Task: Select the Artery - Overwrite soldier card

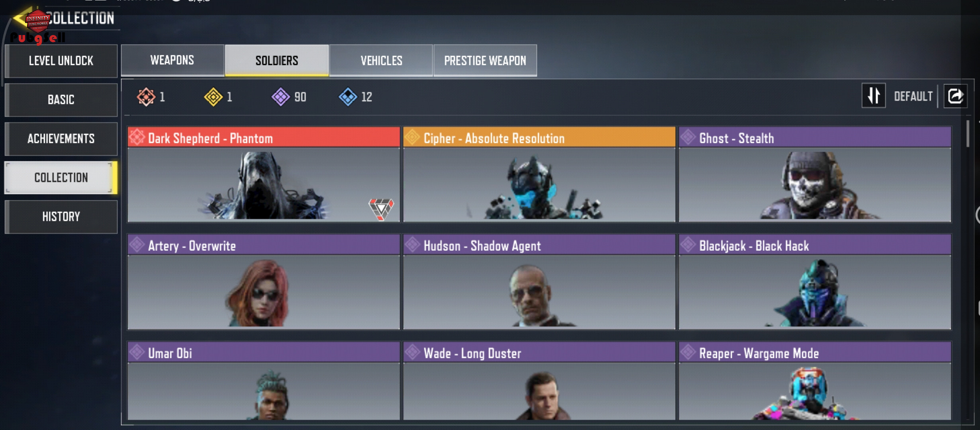Action: 263,282
